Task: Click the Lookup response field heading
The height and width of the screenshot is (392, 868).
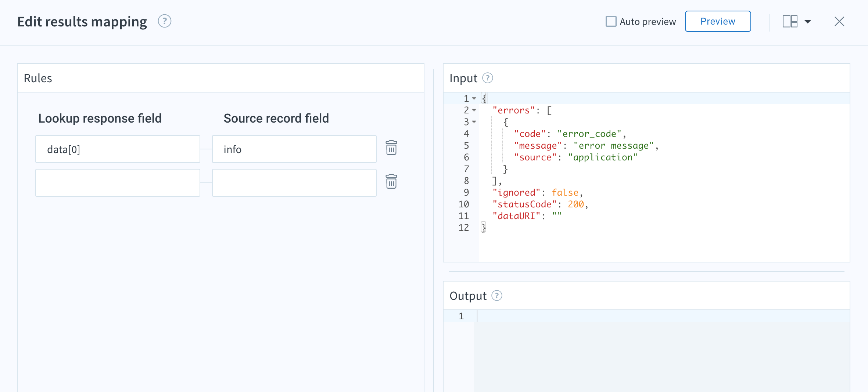Action: (x=100, y=118)
